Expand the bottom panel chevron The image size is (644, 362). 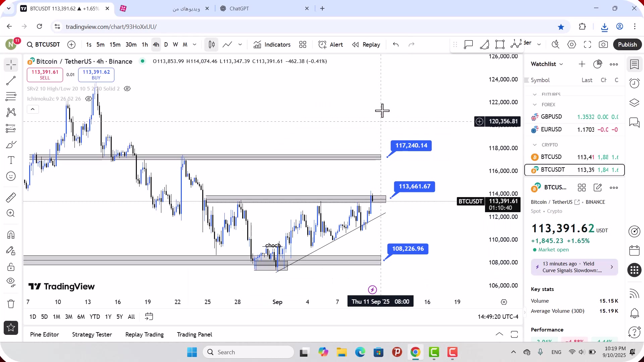pos(499,334)
